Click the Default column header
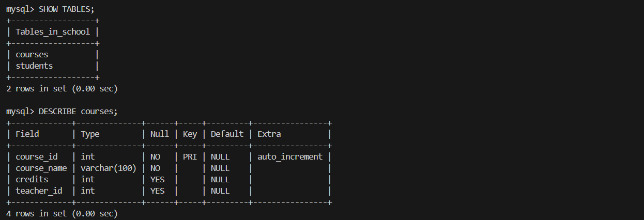644x220 pixels. tap(227, 134)
